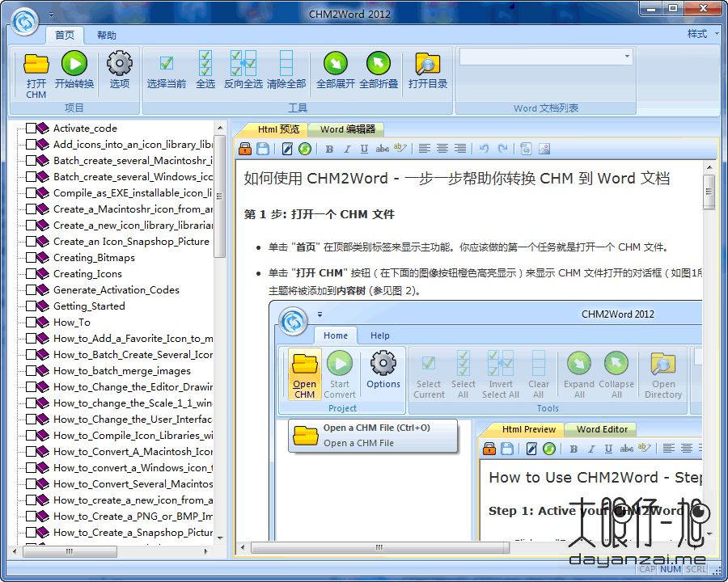Image resolution: width=728 pixels, height=582 pixels.
Task: Check the box for Batch_create_several_Macintoshr
Action: (31, 161)
